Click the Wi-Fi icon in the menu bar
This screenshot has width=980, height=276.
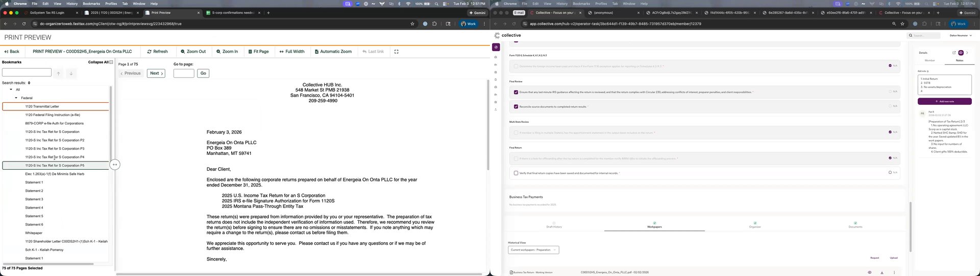[x=408, y=4]
